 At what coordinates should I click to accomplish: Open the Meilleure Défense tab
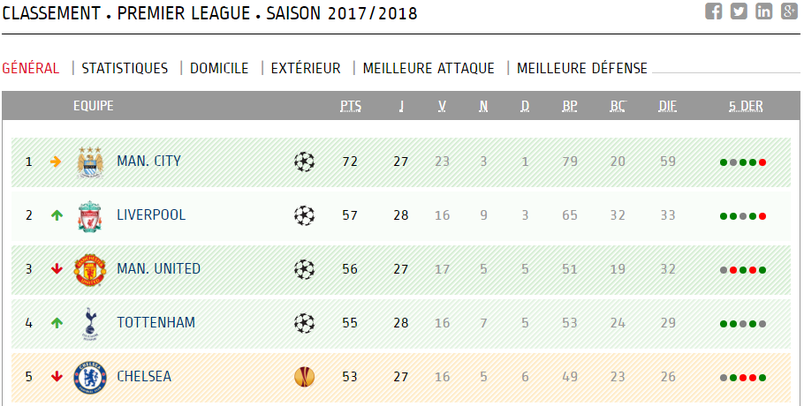point(582,68)
